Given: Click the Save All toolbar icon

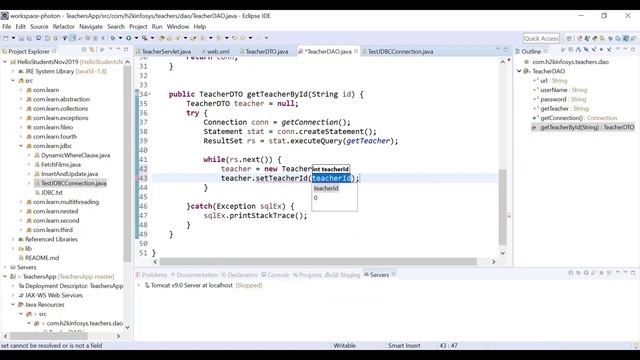Looking at the screenshot, I should 29,38.
